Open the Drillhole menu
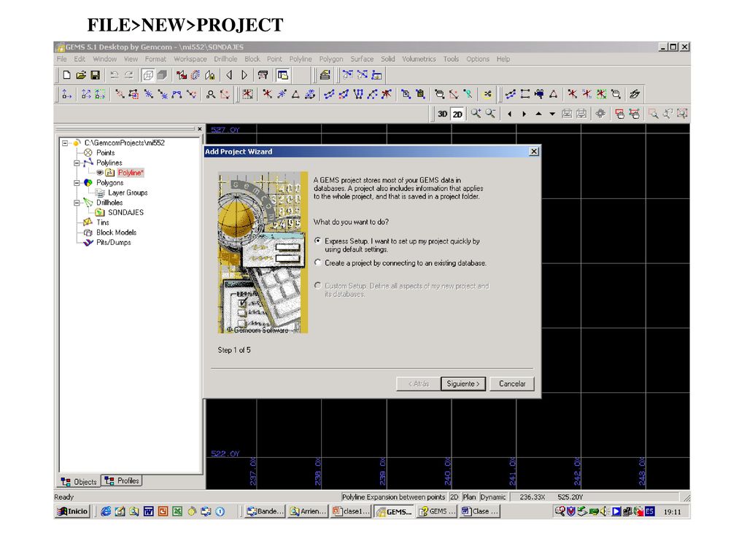 [x=225, y=59]
